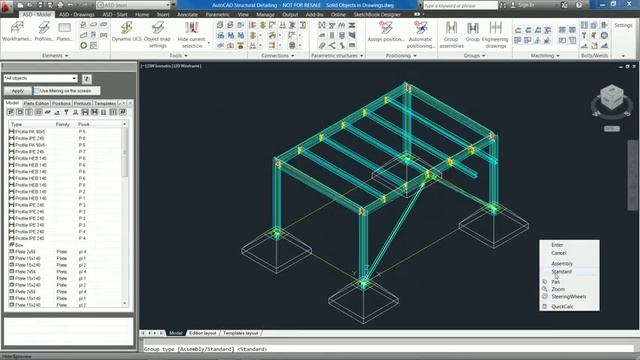Image resolution: width=640 pixels, height=360 pixels.
Task: Open the Templates layout tab
Action: (x=240, y=333)
